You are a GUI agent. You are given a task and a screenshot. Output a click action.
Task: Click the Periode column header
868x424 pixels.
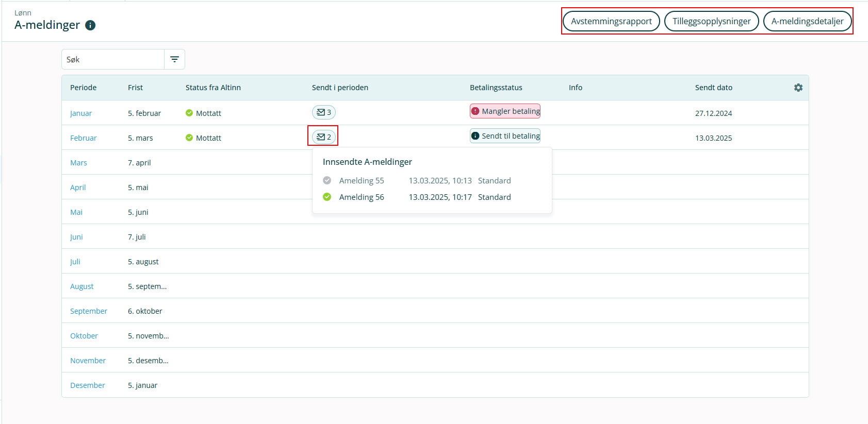click(x=84, y=88)
